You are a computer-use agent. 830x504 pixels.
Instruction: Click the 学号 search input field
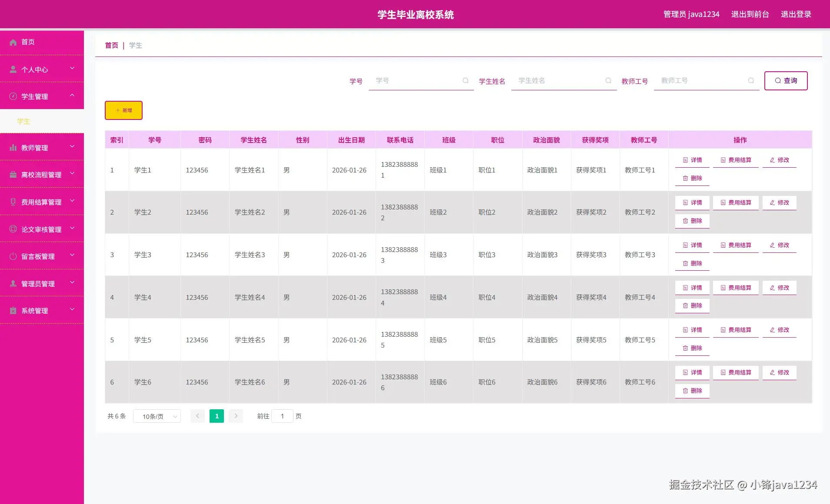(x=421, y=81)
